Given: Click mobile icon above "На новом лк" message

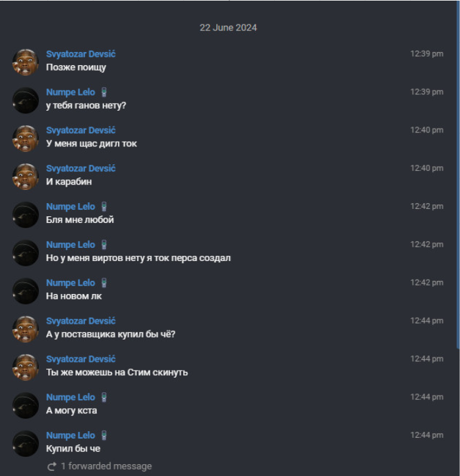Looking at the screenshot, I should click(x=104, y=283).
